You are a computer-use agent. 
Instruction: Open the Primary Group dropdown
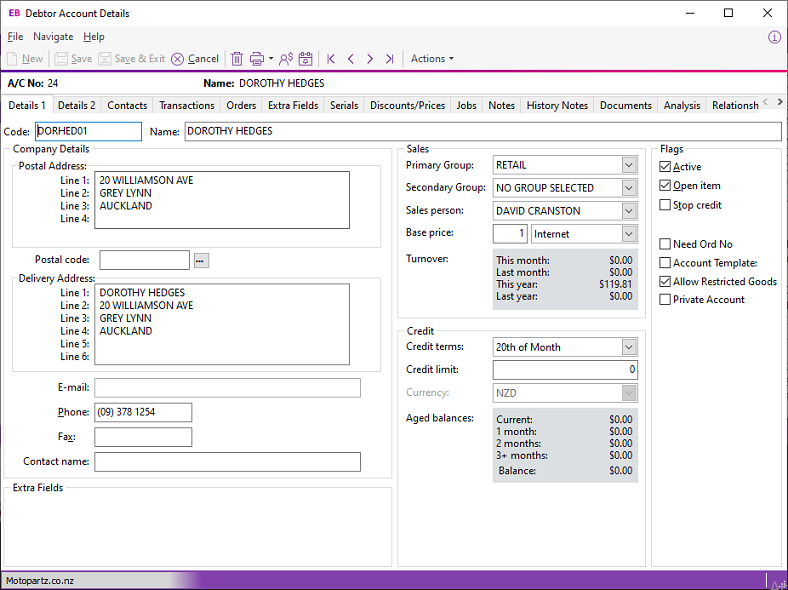(628, 165)
